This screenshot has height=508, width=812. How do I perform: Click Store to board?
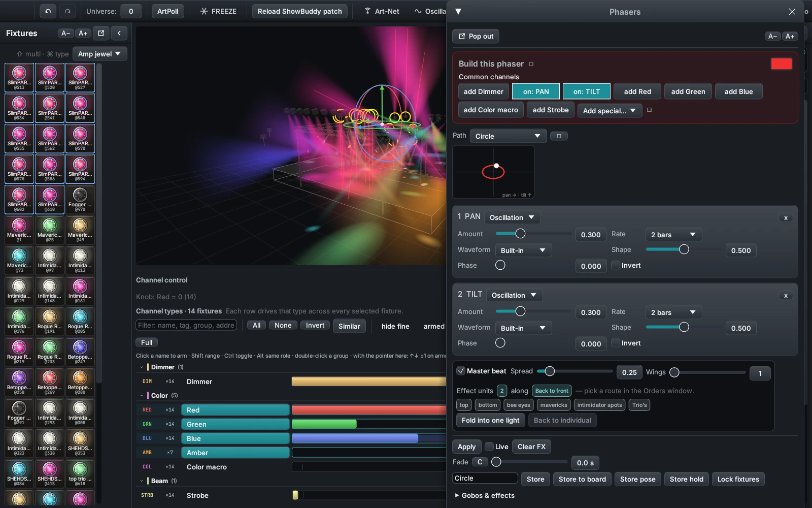[582, 479]
